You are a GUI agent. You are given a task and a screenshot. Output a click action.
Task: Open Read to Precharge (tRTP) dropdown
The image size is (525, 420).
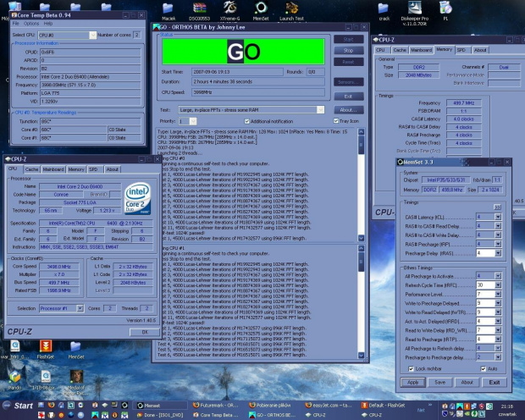pyautogui.click(x=498, y=340)
